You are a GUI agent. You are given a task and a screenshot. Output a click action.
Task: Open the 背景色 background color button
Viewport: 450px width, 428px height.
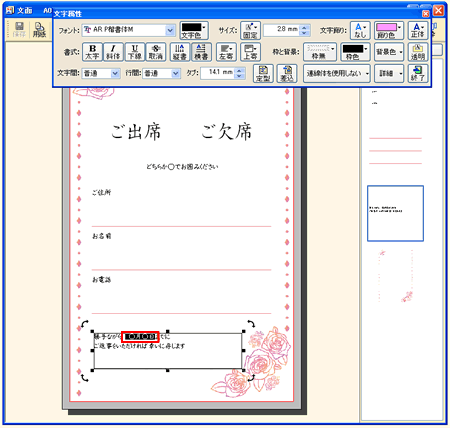[389, 52]
